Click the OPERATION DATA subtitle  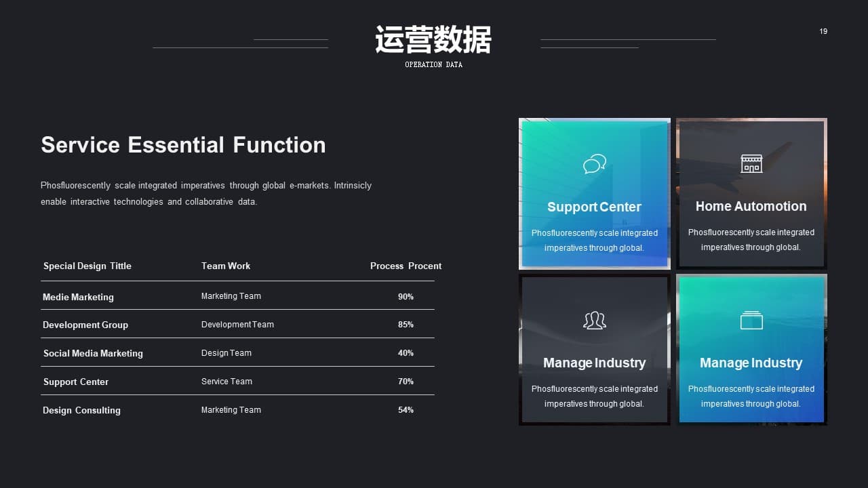(433, 64)
